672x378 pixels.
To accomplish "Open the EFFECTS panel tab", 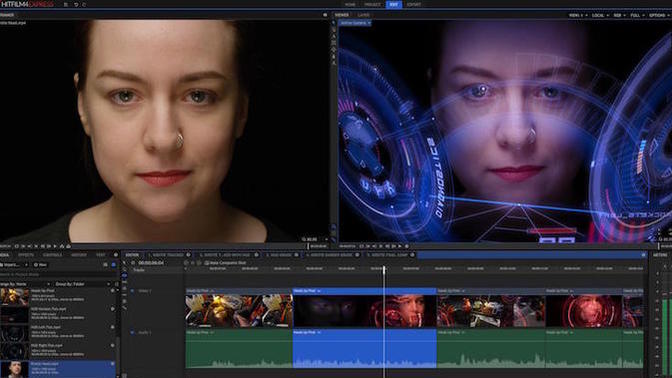I will tap(26, 255).
